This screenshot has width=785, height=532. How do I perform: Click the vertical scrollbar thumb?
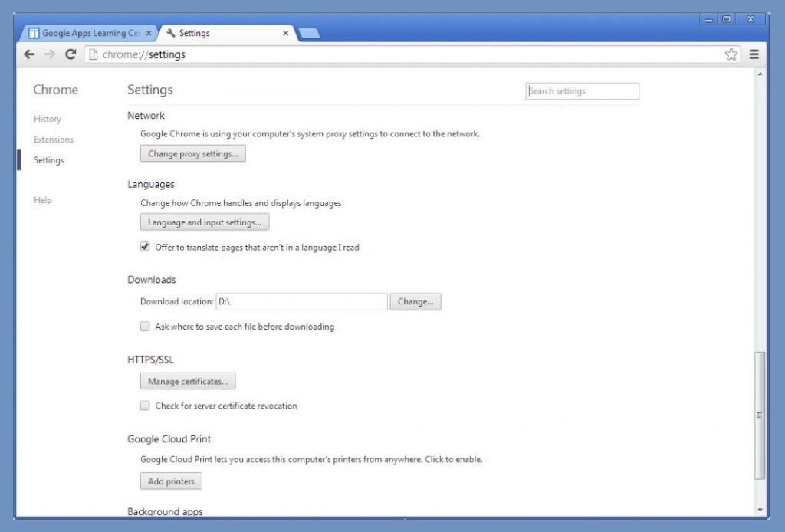(760, 415)
